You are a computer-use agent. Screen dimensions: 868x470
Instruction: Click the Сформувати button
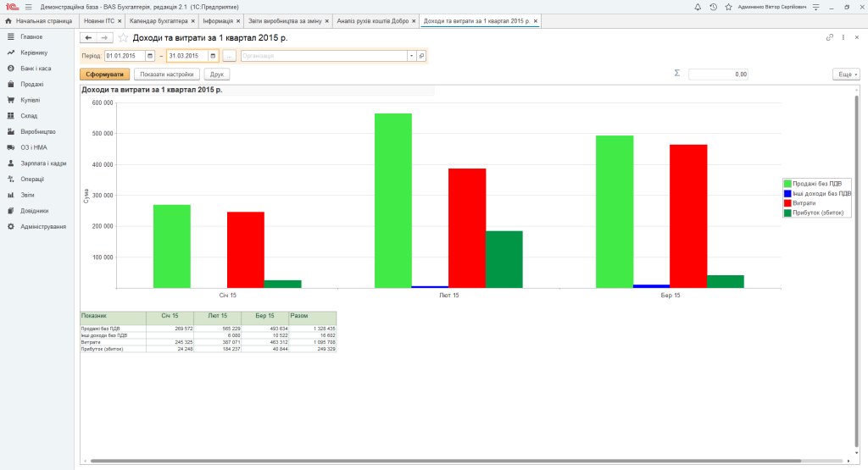click(x=104, y=74)
